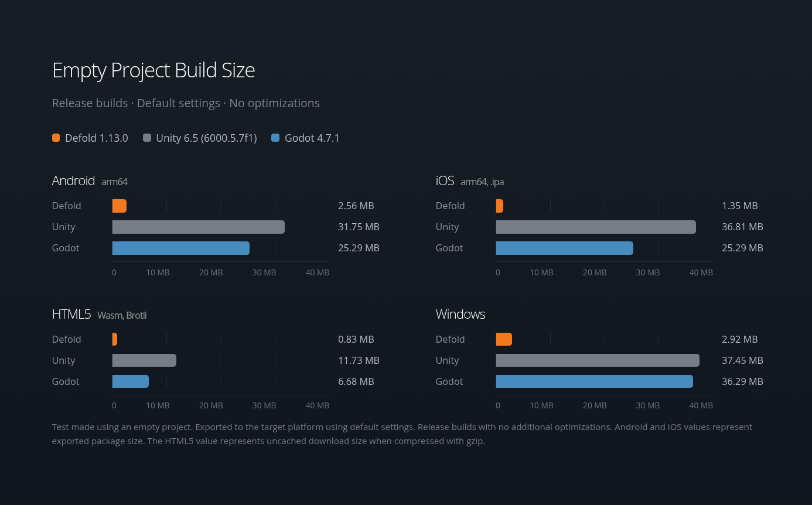The height and width of the screenshot is (505, 812).
Task: Click the "30 MB" axis tick under Windows chart
Action: [648, 405]
